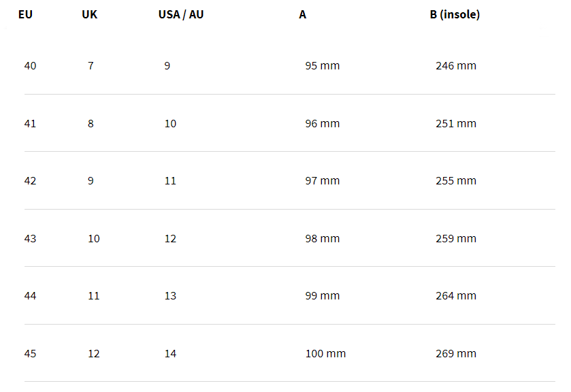Click the 95 mm width value

pos(323,66)
